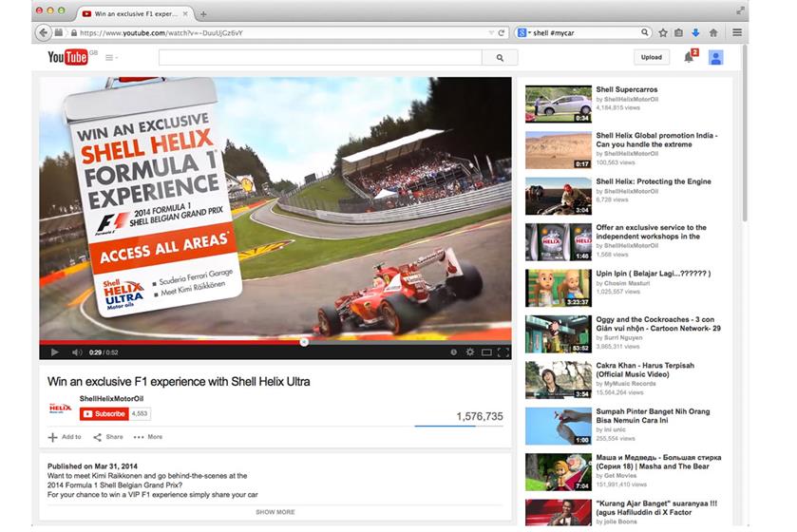Open the downloads arrow icon

coord(695,32)
